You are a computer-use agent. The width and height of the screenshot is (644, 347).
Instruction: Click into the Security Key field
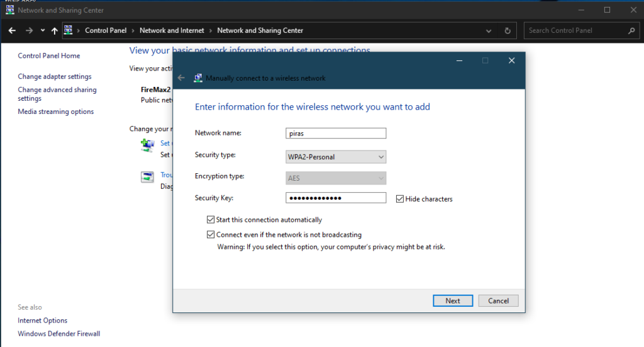(x=335, y=198)
